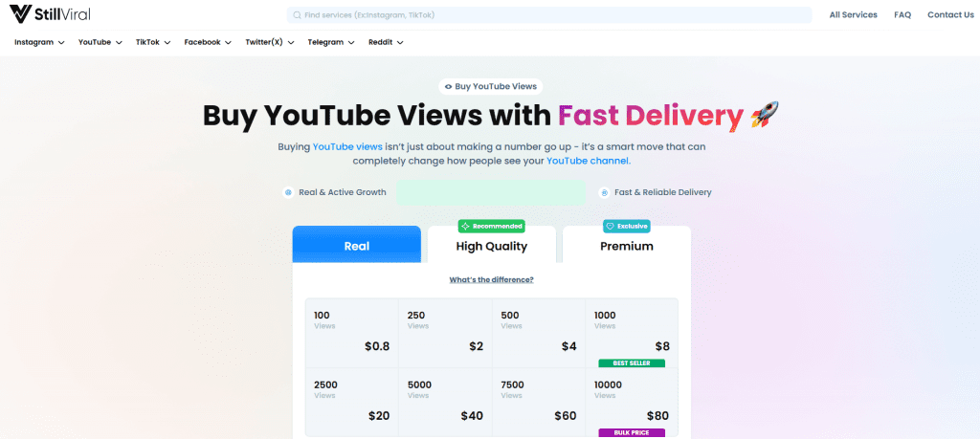Screen dimensions: 980x439
Task: Click the Fast & Reliable Delivery icon
Action: tap(605, 192)
